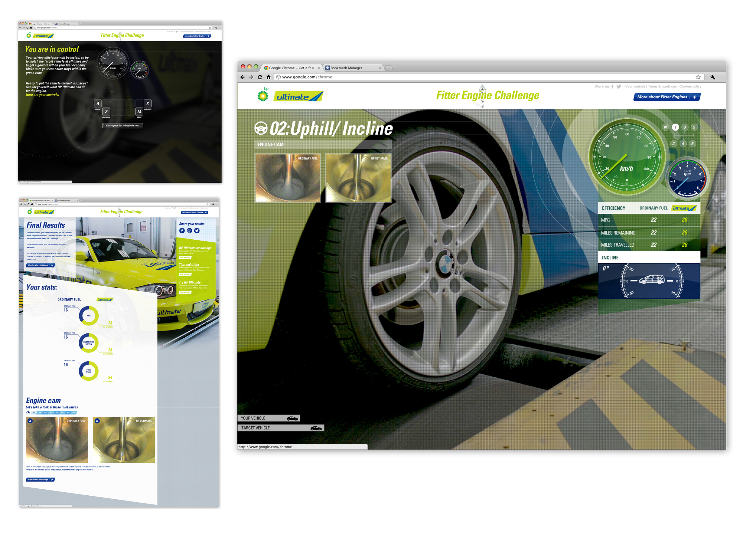
Task: Click Replay the challenge under Final Results text
Action: [x=41, y=265]
